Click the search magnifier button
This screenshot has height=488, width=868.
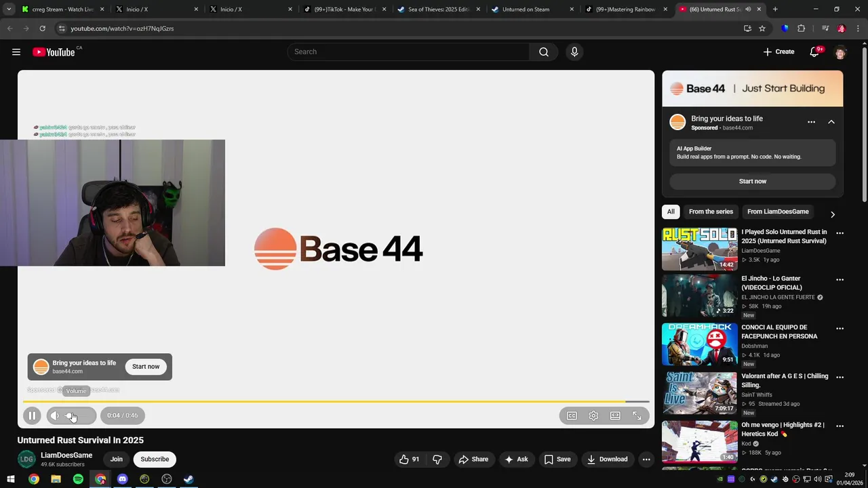[x=544, y=52]
